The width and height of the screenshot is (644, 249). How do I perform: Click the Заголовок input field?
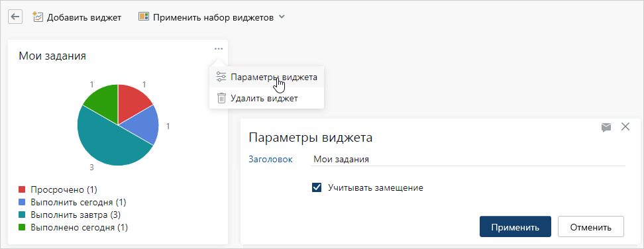point(468,160)
